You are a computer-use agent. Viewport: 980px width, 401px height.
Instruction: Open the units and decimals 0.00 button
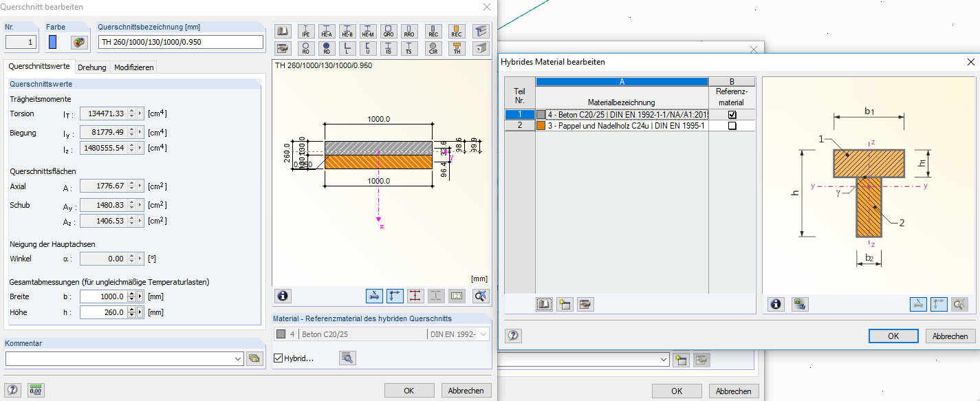pos(35,390)
